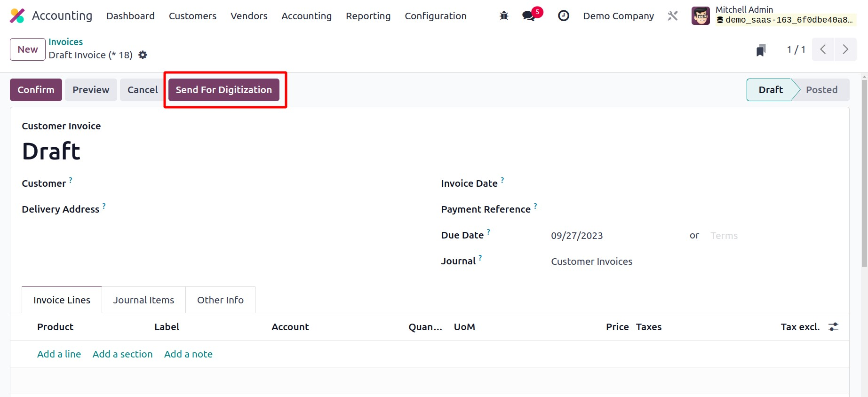Open the Reporting menu

click(x=368, y=16)
